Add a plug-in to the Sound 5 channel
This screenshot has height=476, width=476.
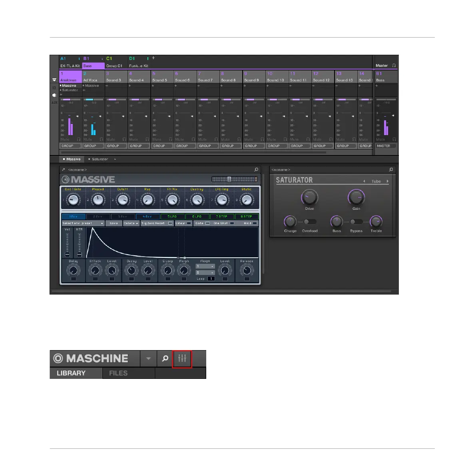pyautogui.click(x=153, y=86)
